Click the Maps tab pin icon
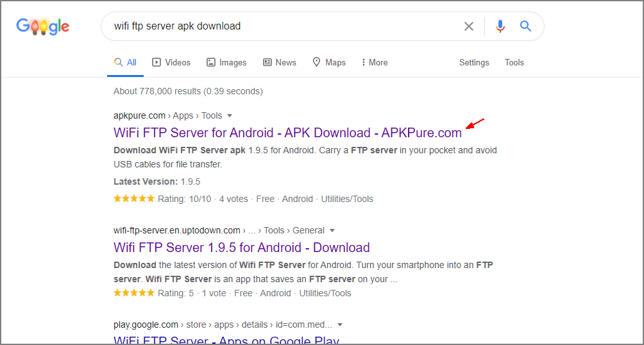This screenshot has height=345, width=644. click(x=316, y=62)
